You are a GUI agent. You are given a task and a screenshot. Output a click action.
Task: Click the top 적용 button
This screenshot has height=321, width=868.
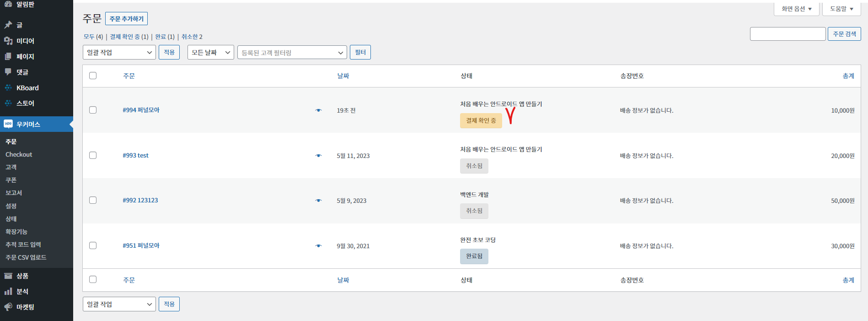tap(169, 52)
